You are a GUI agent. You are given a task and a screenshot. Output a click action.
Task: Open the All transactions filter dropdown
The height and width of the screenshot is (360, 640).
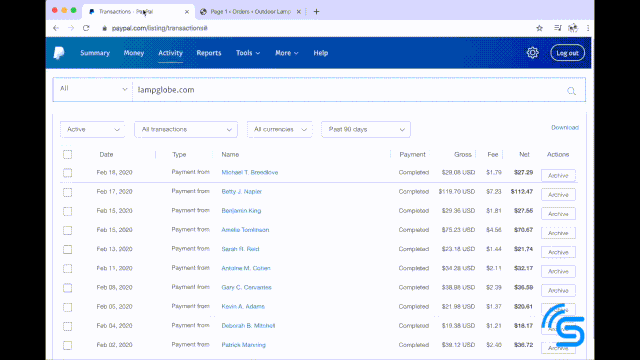[186, 129]
